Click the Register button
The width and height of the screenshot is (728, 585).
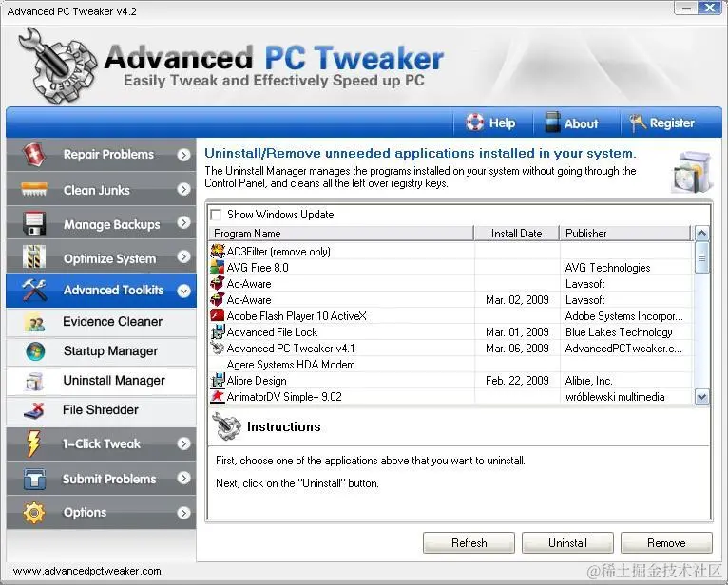662,123
